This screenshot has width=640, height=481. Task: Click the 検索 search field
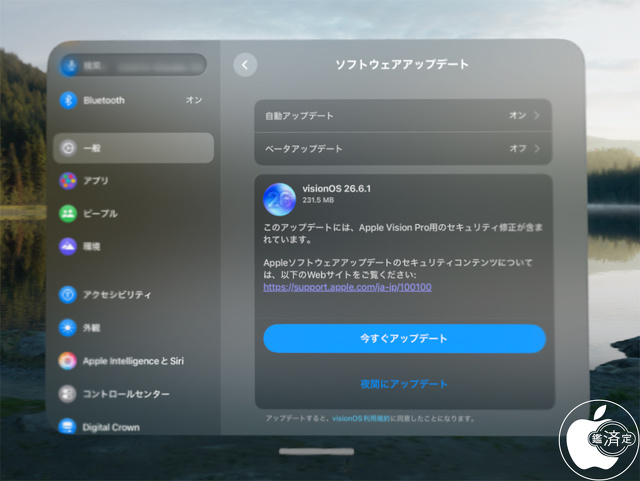133,65
